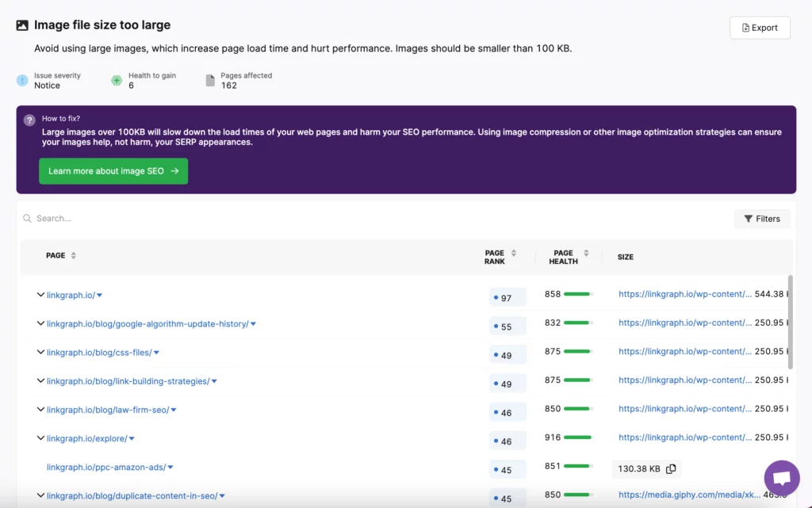The width and height of the screenshot is (812, 508).
Task: Click the copy icon next to 130.38 KB
Action: click(671, 469)
